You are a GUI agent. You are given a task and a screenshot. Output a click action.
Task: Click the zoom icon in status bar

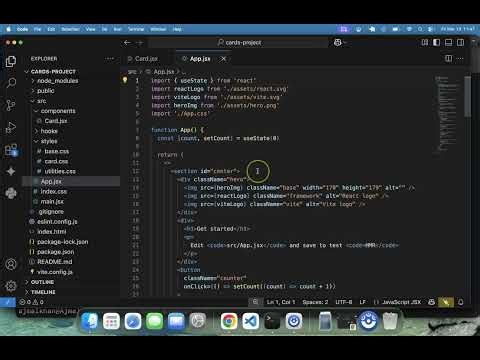[x=255, y=302]
